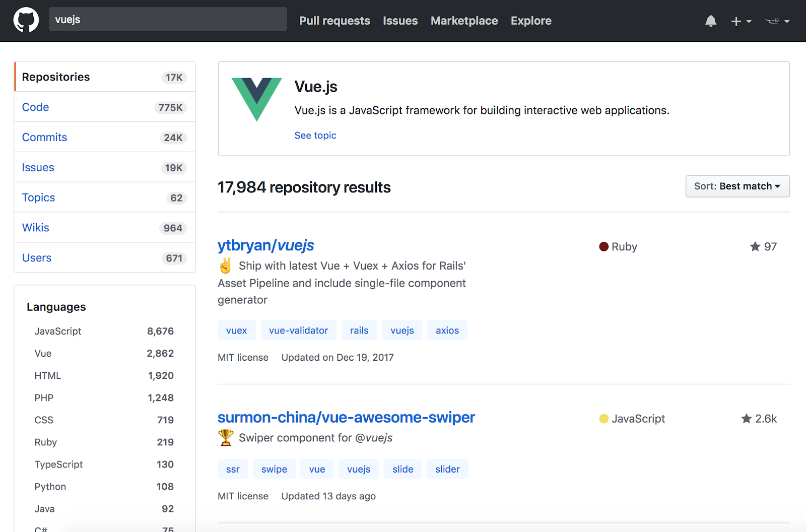Expand the caret next to the plus
The width and height of the screenshot is (806, 532).
click(749, 21)
